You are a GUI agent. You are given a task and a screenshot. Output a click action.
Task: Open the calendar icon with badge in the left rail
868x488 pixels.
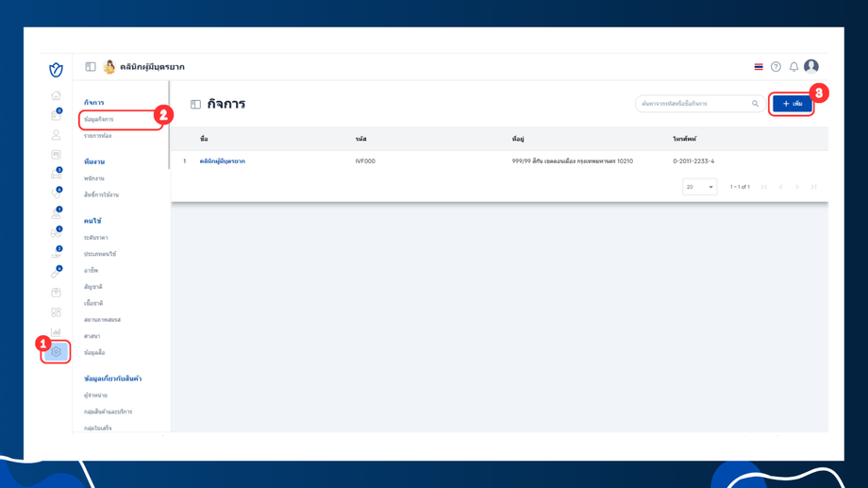pos(56,115)
